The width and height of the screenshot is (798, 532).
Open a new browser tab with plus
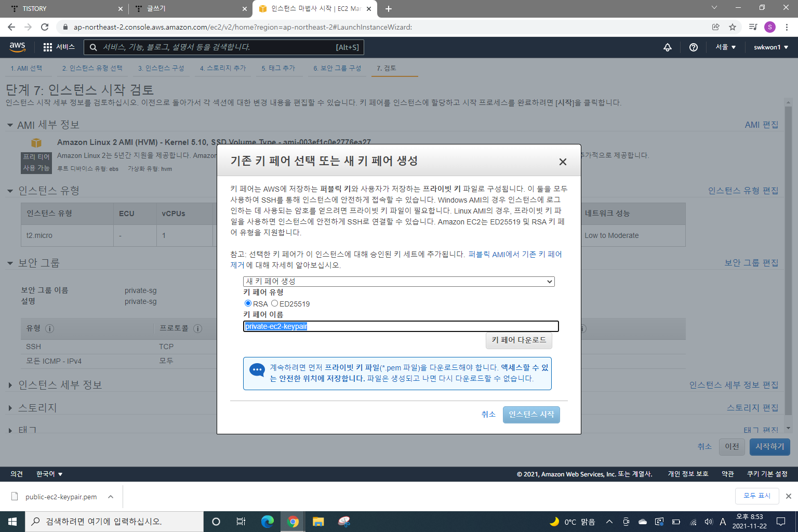click(389, 9)
